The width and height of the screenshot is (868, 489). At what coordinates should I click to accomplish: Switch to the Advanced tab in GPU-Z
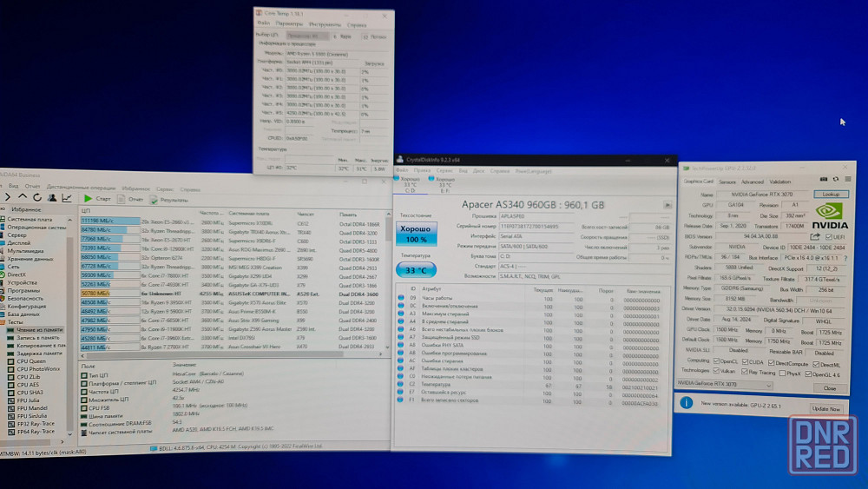[x=752, y=182]
